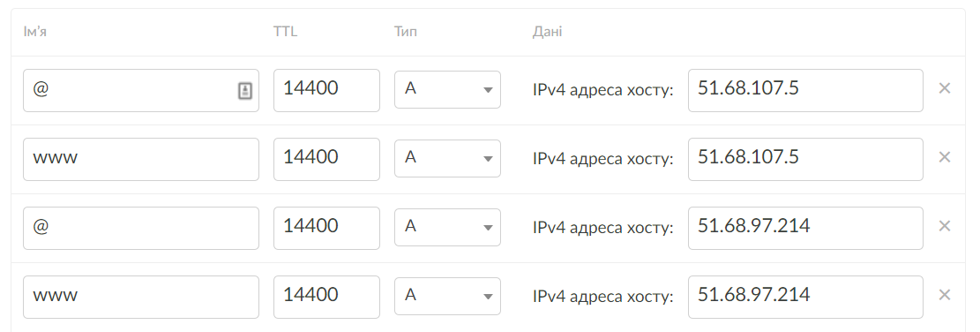The image size is (980, 332).
Task: Edit the 51.68.97.214 address in third row
Action: pos(805,228)
